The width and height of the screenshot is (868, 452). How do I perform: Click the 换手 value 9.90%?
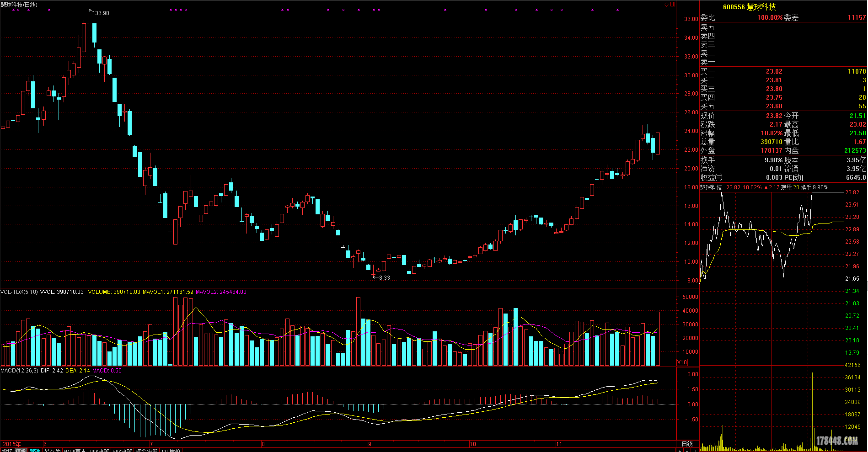(x=773, y=160)
